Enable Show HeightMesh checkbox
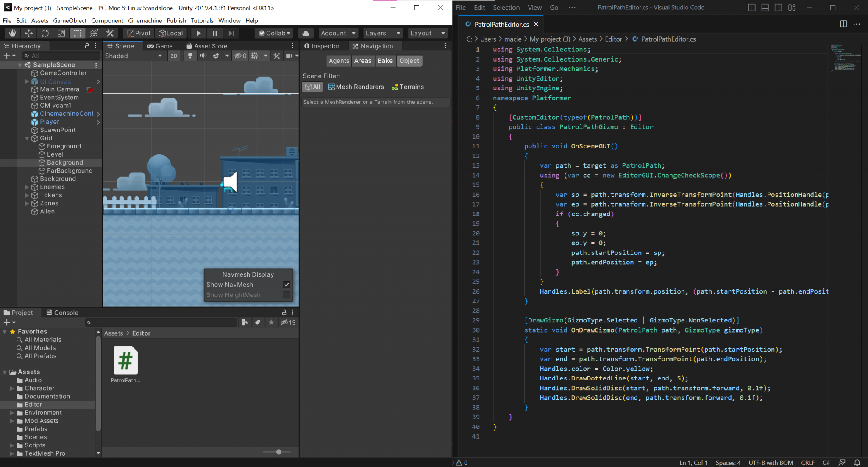868x467 pixels. pyautogui.click(x=287, y=295)
